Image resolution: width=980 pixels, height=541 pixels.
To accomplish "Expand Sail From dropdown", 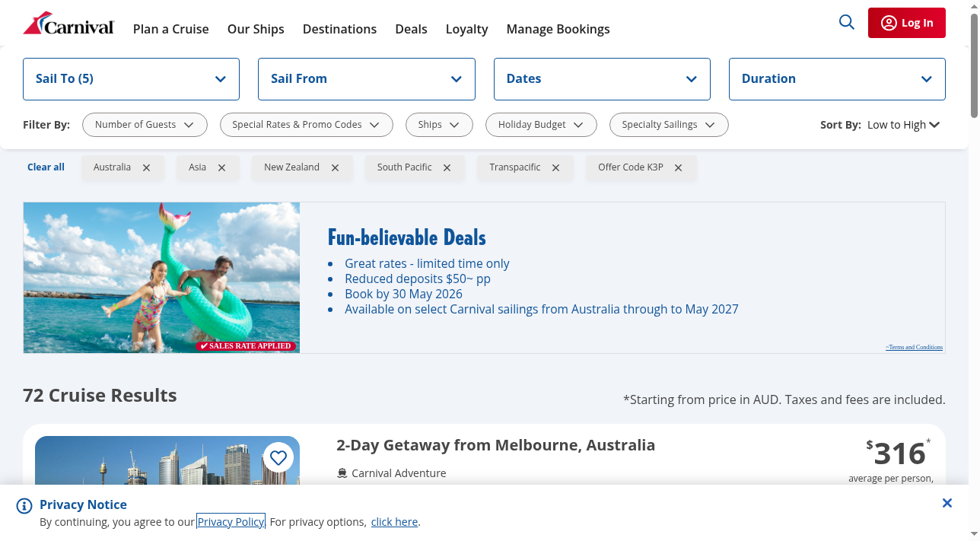I will click(367, 79).
